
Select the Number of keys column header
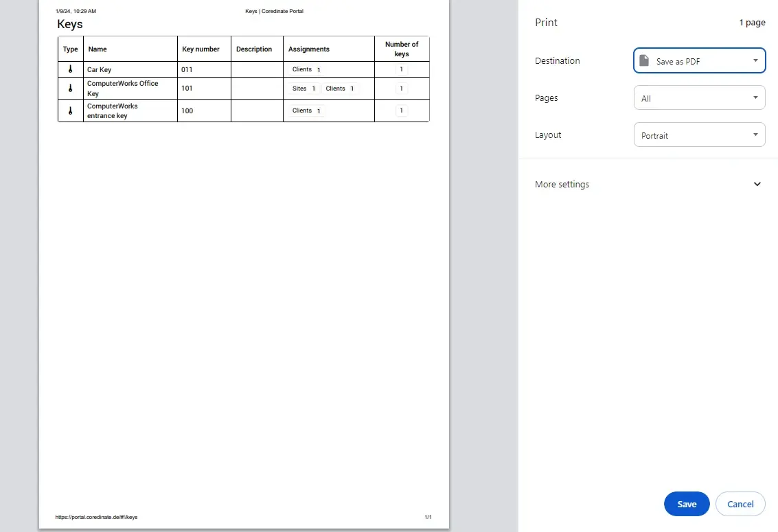point(402,49)
